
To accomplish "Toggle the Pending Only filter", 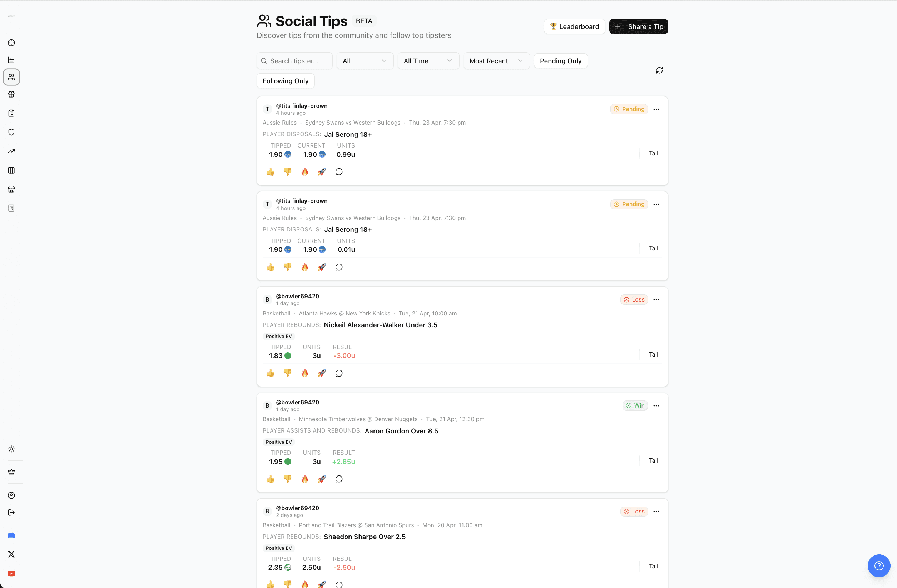I will tap(560, 61).
